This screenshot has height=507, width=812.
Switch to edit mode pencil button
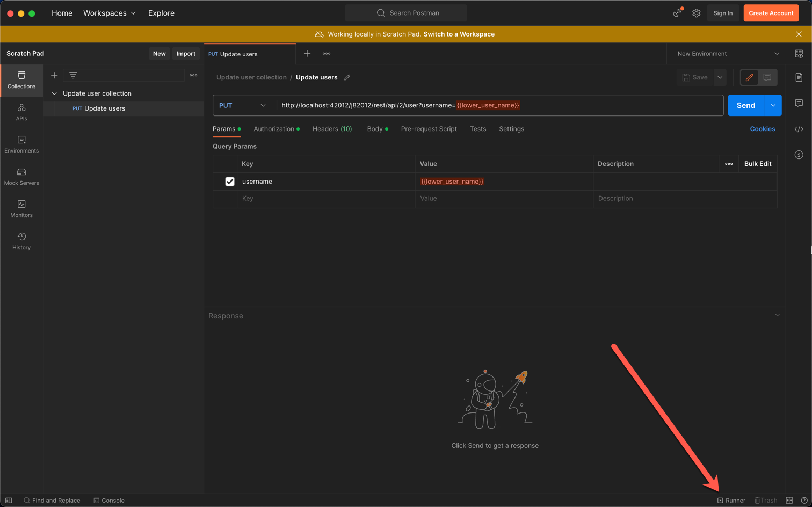coord(750,77)
